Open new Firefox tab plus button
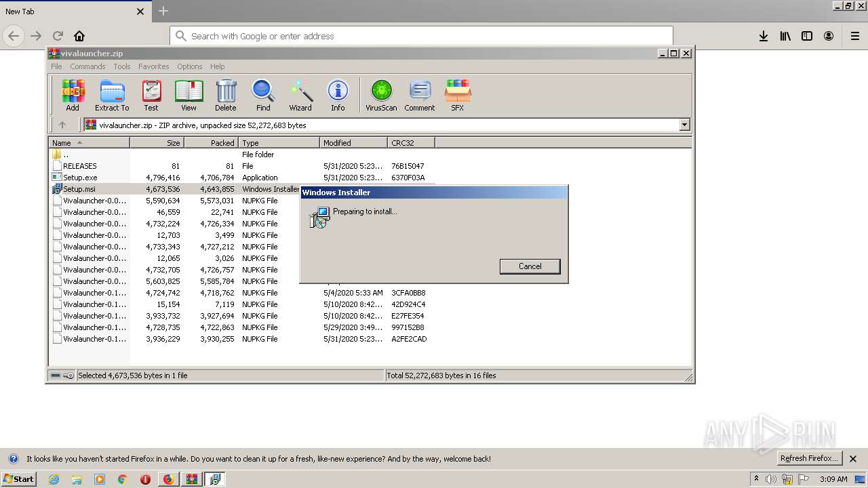 click(163, 11)
